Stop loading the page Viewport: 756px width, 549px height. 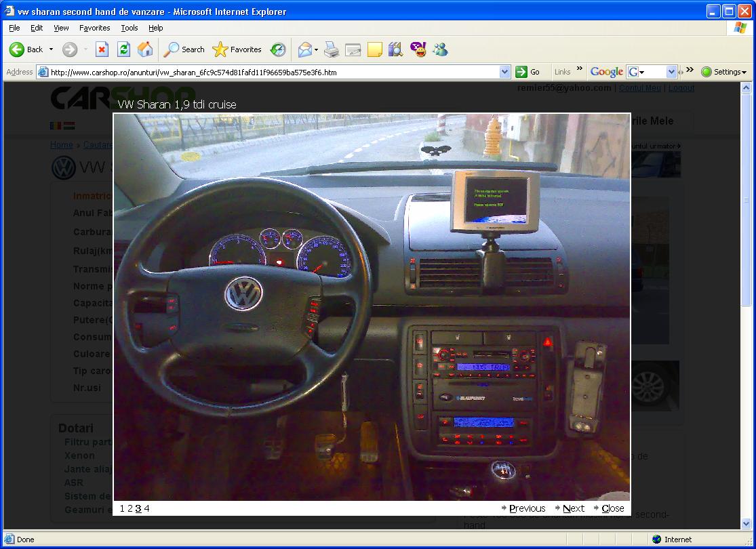(x=102, y=49)
